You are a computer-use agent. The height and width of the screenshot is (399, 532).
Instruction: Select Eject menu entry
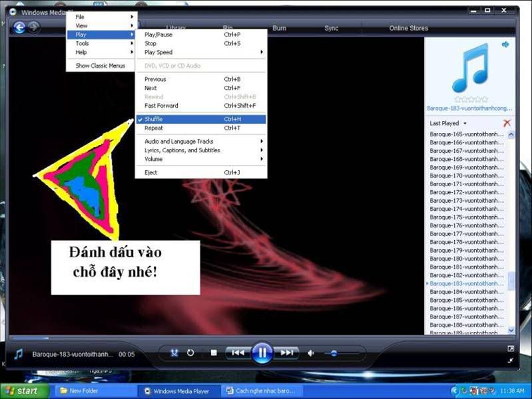coord(201,172)
